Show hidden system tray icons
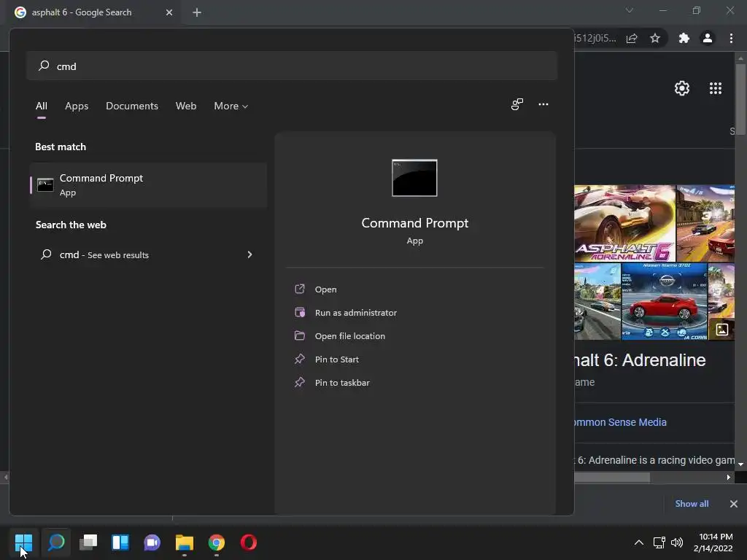 [x=639, y=542]
